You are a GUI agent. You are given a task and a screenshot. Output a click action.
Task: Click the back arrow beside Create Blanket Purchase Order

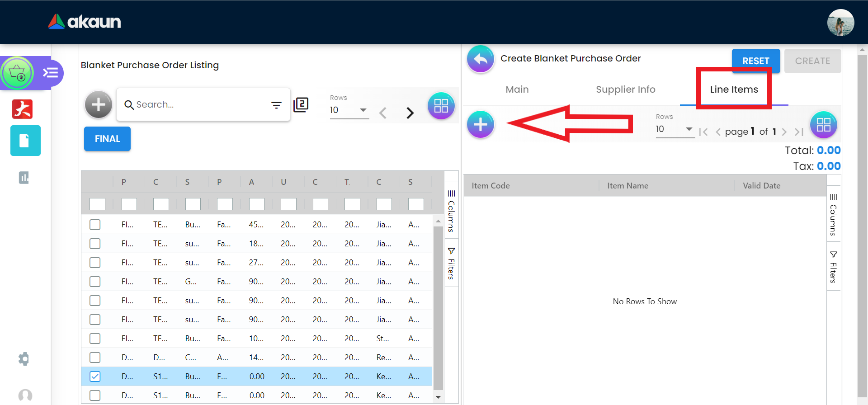click(x=481, y=59)
